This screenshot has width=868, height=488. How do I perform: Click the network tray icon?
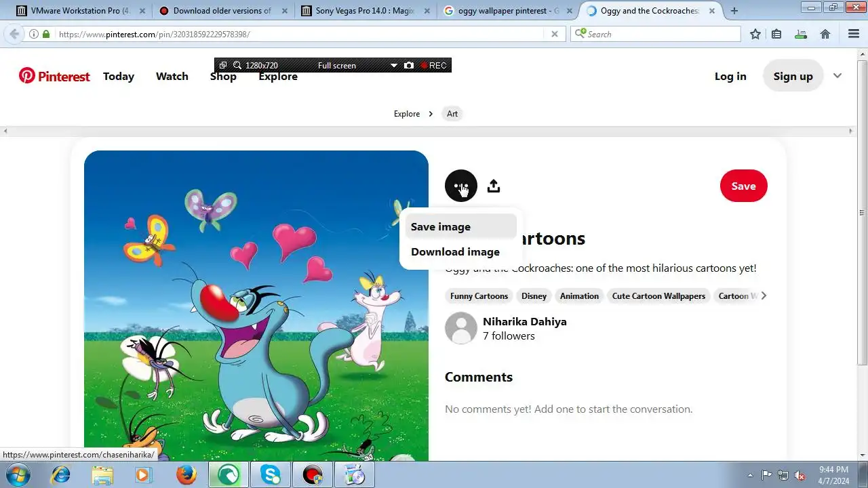[783, 475]
